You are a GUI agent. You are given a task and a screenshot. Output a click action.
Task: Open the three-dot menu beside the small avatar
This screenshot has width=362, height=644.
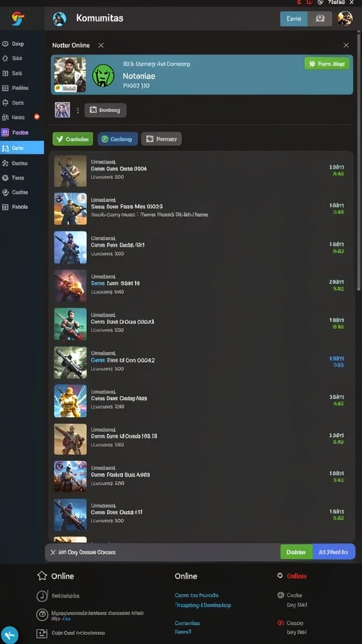tap(77, 111)
